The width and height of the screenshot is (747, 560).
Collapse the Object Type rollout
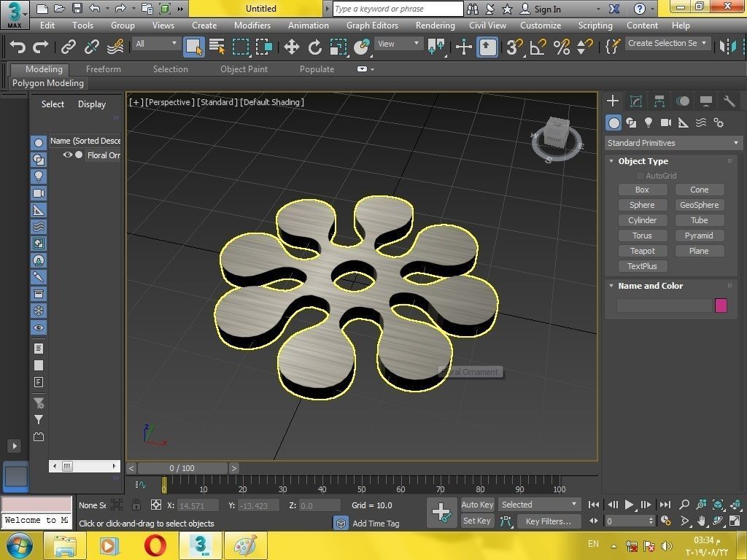(x=611, y=161)
